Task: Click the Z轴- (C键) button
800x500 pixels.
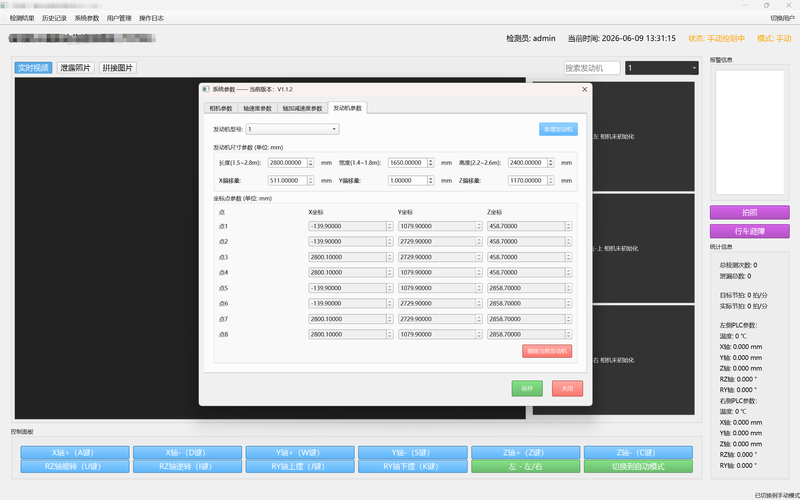Action: pyautogui.click(x=638, y=453)
